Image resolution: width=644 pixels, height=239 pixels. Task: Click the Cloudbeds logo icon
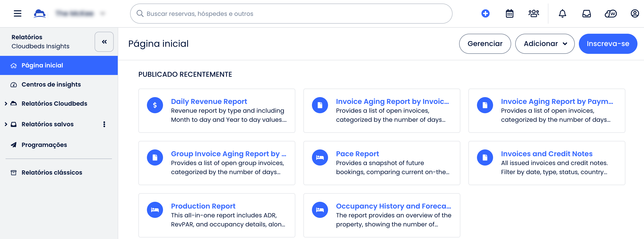39,13
